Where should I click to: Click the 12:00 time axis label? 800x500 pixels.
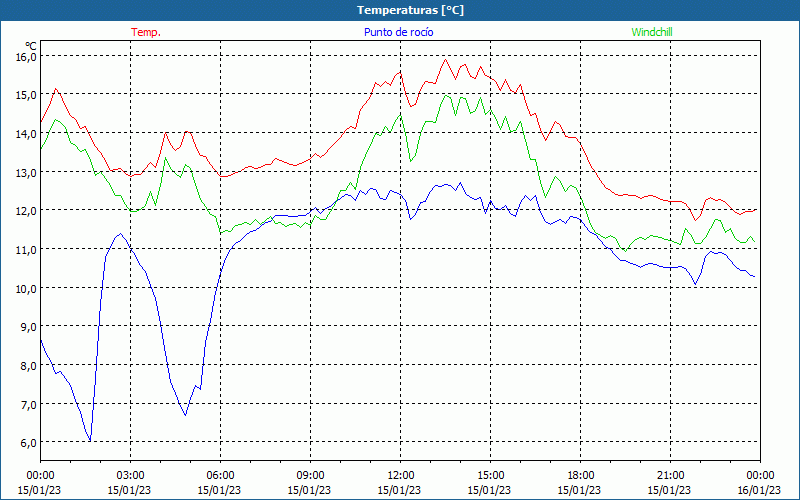coord(401,476)
